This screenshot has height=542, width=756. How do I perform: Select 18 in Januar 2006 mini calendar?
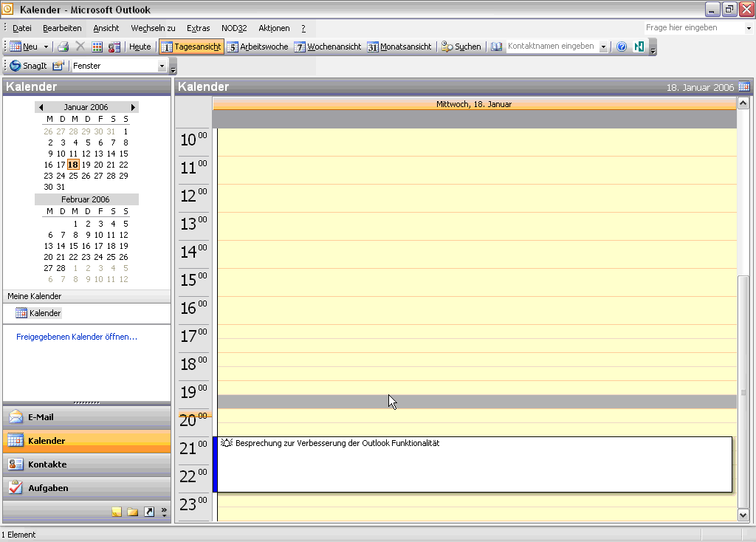[73, 165]
